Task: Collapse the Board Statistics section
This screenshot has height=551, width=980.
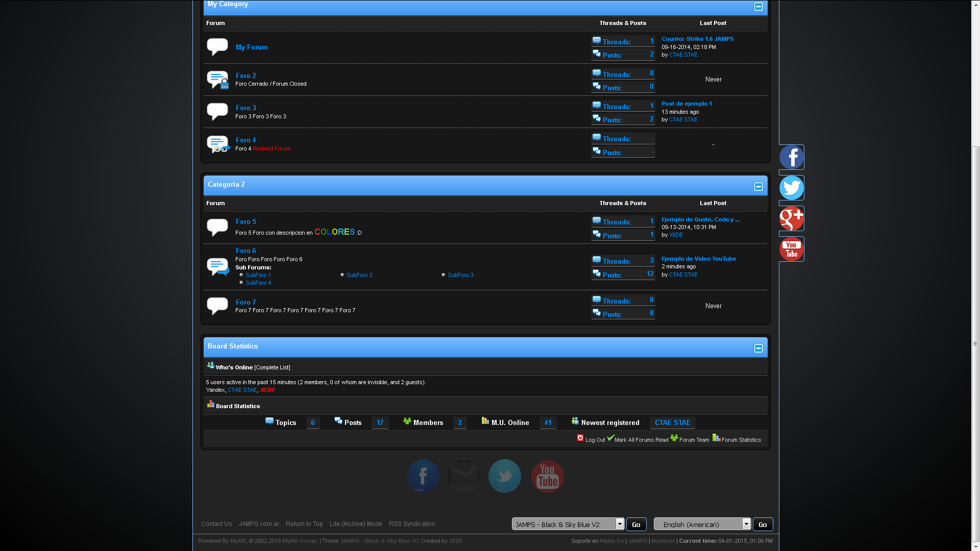Action: click(x=758, y=348)
